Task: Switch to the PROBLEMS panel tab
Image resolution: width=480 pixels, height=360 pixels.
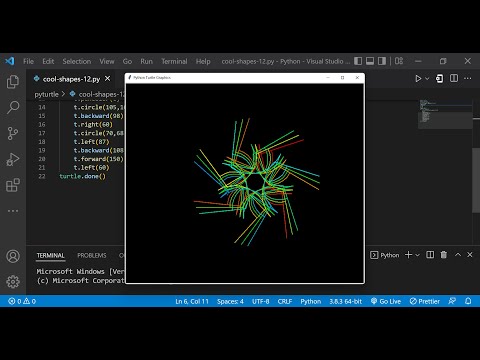Action: point(92,255)
